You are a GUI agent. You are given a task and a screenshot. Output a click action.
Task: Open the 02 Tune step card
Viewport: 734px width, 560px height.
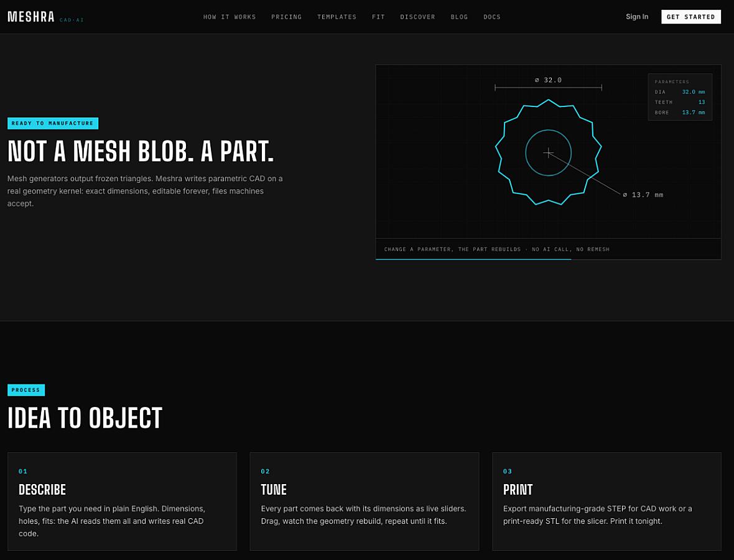pyautogui.click(x=364, y=502)
